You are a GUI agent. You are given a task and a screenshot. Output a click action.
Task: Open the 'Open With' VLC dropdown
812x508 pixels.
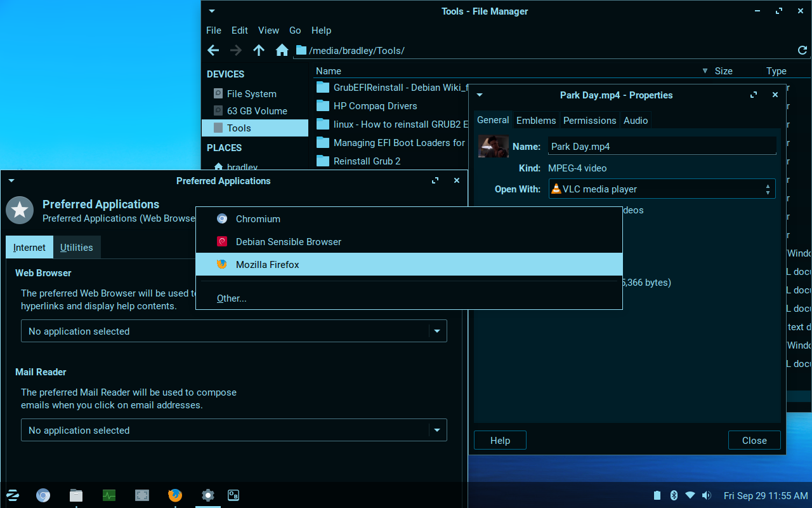[x=662, y=189]
